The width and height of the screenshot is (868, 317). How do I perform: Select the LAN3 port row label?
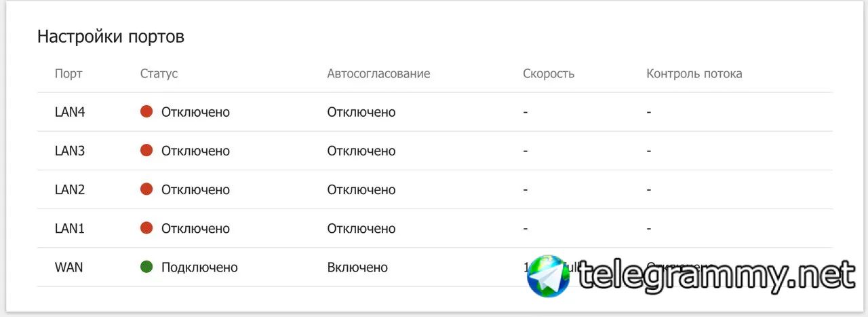(x=70, y=151)
